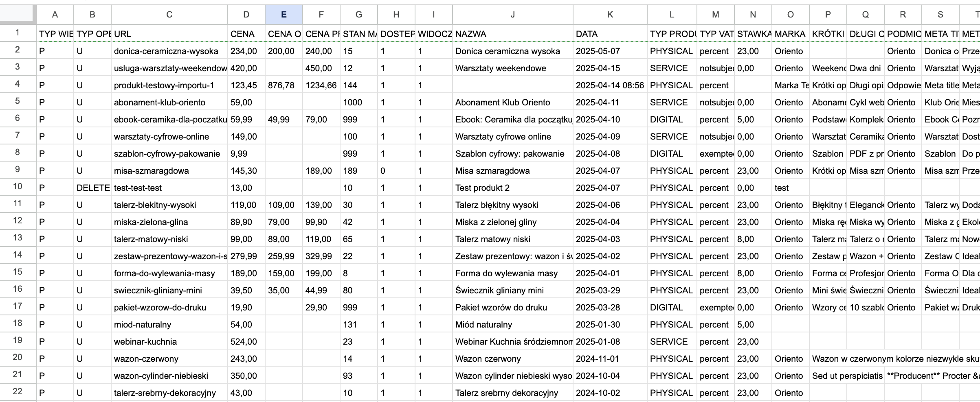Click the URL cell donica-ceramiczna-wysoka

coord(169,51)
